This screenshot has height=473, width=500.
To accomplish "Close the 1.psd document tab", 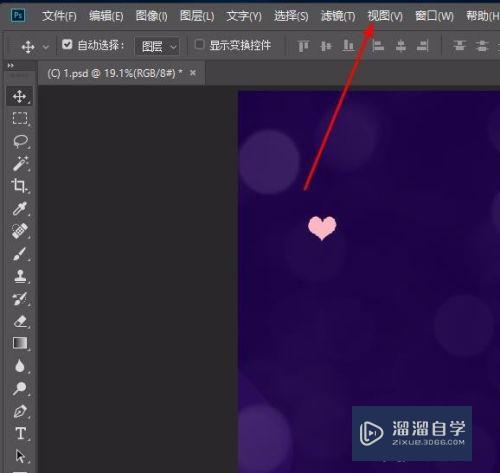I will [x=193, y=73].
